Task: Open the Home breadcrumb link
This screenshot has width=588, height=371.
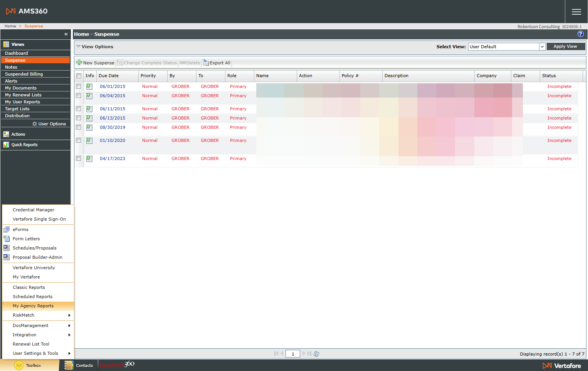Action: coord(10,26)
